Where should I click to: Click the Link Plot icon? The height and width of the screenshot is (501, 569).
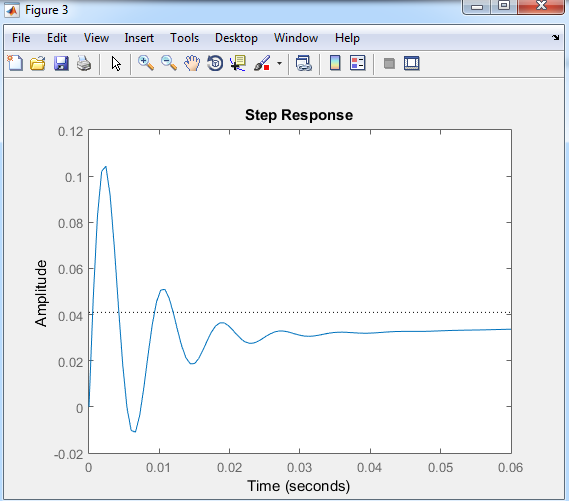[x=303, y=63]
